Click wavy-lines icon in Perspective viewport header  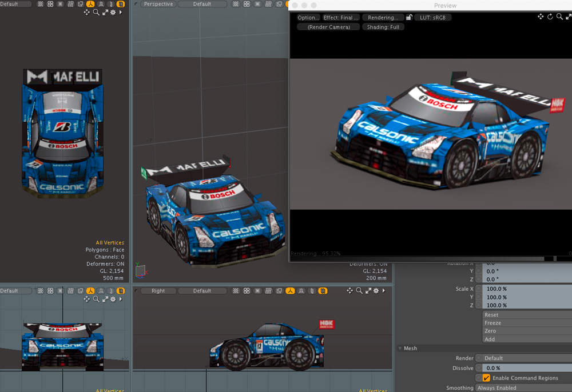click(x=268, y=4)
